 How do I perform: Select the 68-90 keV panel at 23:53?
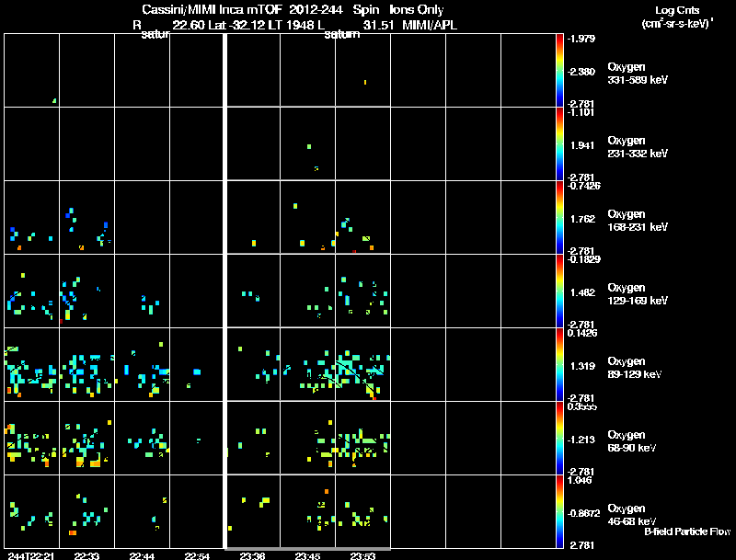(x=362, y=438)
